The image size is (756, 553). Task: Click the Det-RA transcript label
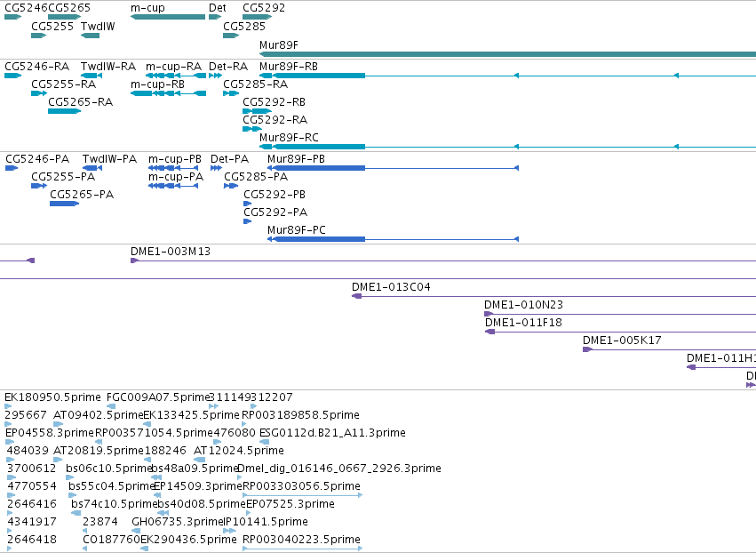pos(228,66)
